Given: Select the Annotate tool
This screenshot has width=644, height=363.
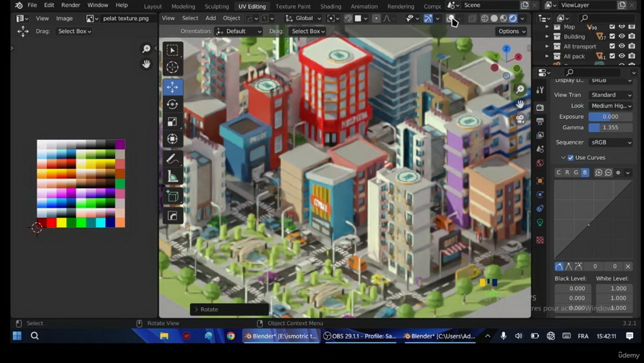Looking at the screenshot, I should coord(173,159).
